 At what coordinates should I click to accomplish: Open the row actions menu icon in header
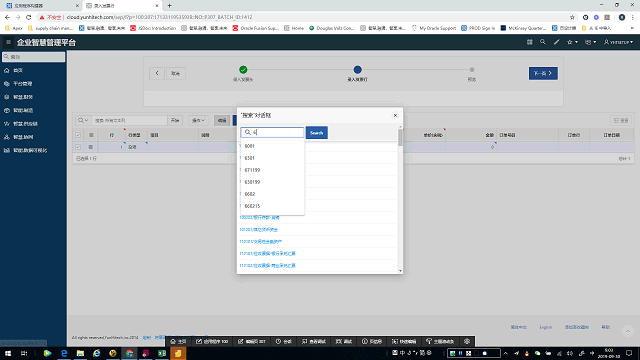pos(91,135)
